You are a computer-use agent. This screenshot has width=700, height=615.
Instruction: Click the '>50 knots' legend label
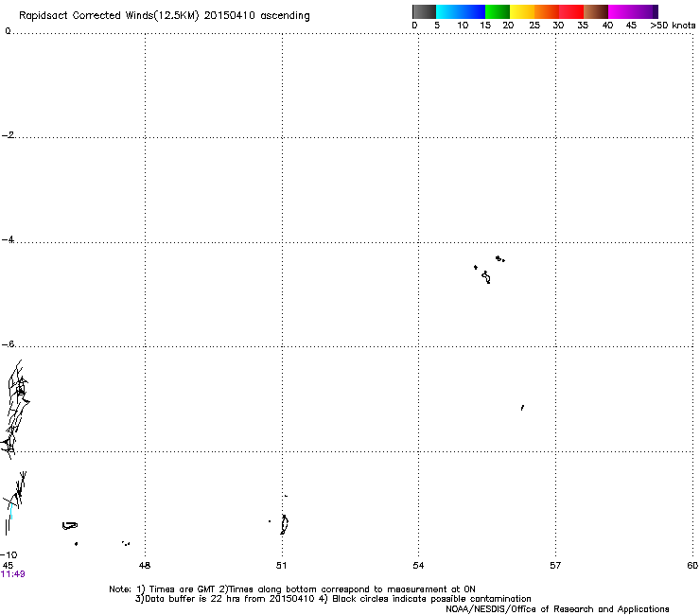[673, 26]
